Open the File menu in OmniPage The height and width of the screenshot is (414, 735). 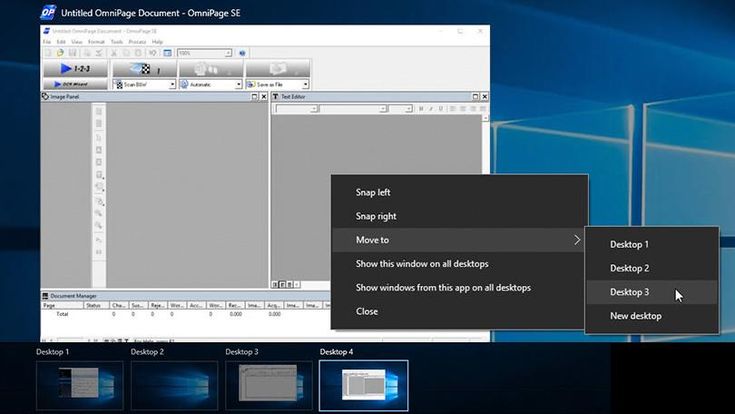point(47,42)
